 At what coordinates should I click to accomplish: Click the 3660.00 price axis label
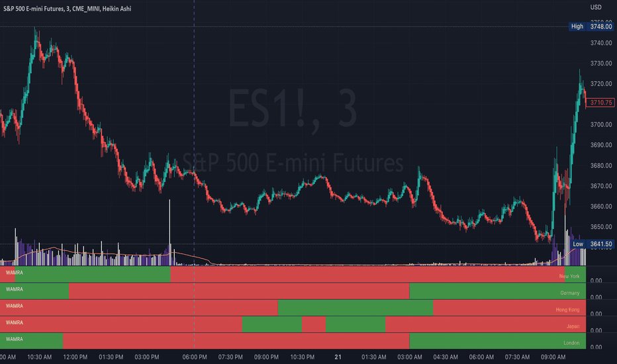pos(601,206)
